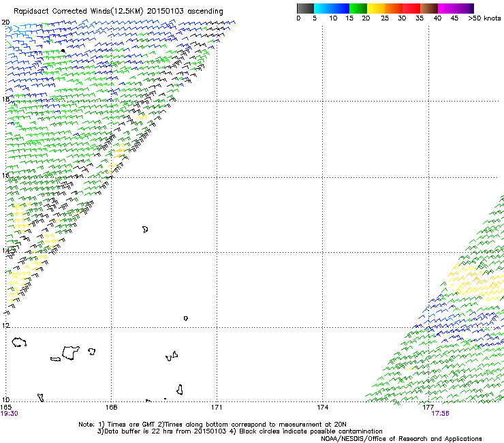Screen dimensions: 504x443
Task: Click the longitude label '171'
Action: [x=217, y=408]
